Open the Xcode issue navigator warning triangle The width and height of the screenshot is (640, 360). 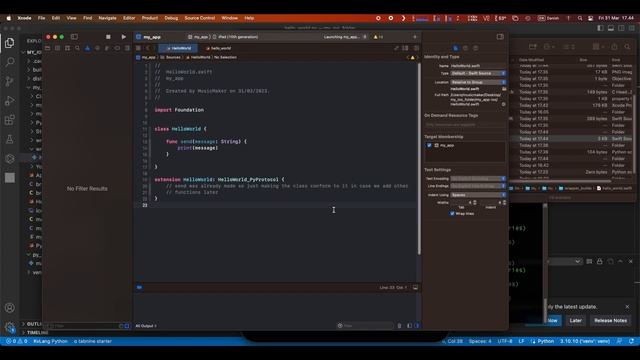click(x=87, y=48)
